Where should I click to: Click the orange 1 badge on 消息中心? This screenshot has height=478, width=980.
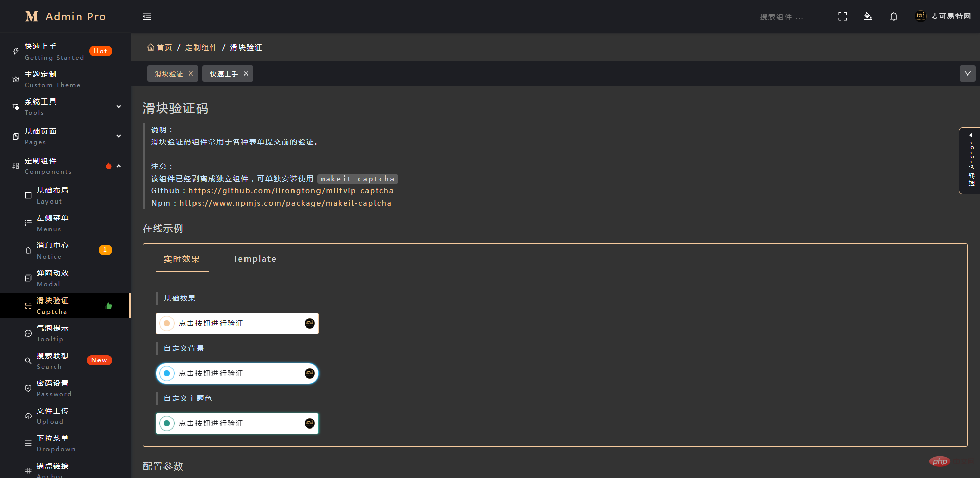105,250
